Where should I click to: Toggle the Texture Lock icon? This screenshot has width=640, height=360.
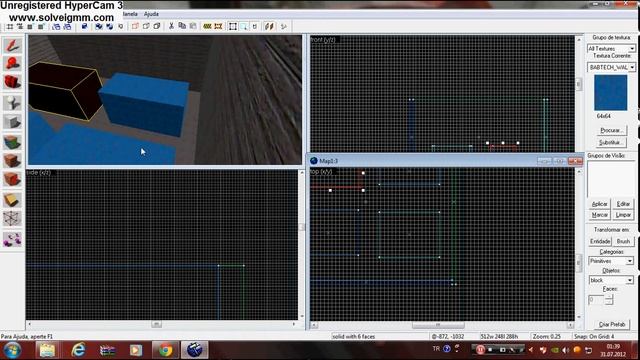(x=255, y=27)
